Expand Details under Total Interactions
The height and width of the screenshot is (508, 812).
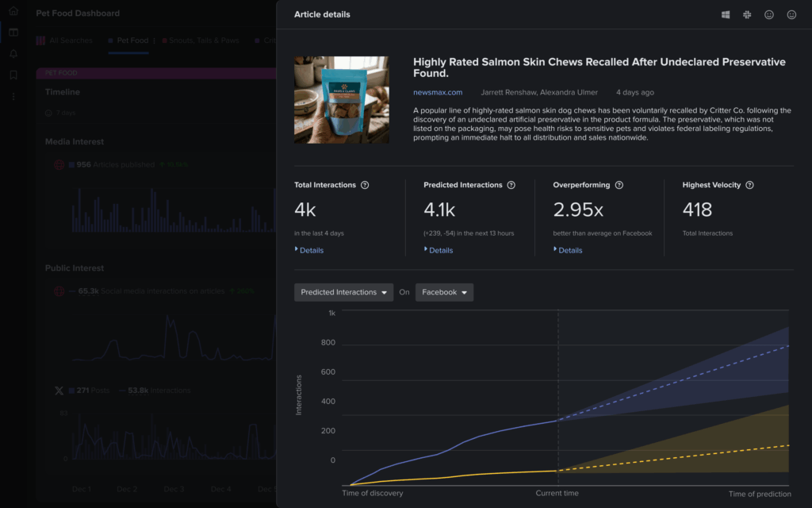point(309,250)
